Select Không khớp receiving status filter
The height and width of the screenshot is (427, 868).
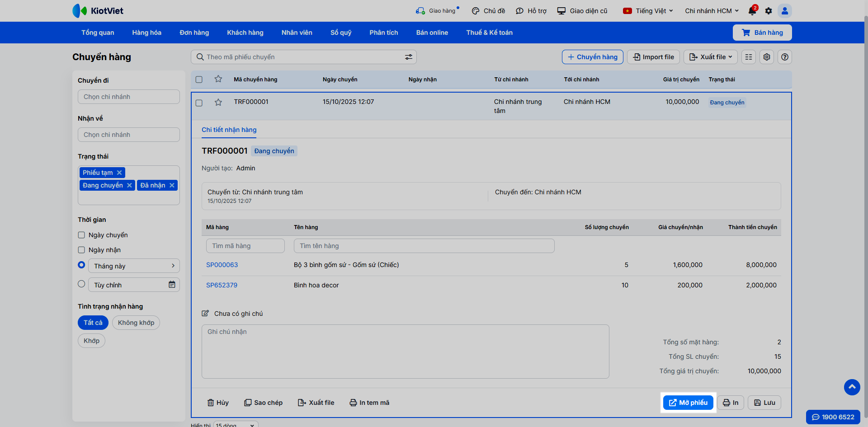click(136, 323)
